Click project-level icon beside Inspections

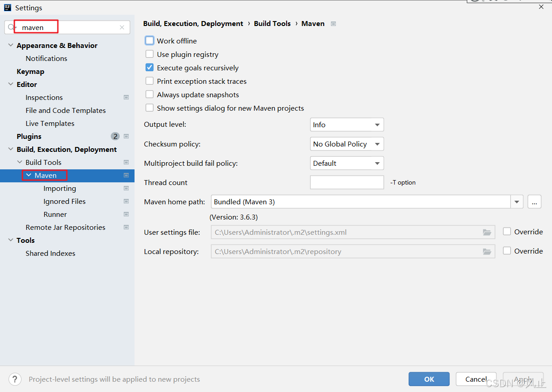(x=126, y=97)
